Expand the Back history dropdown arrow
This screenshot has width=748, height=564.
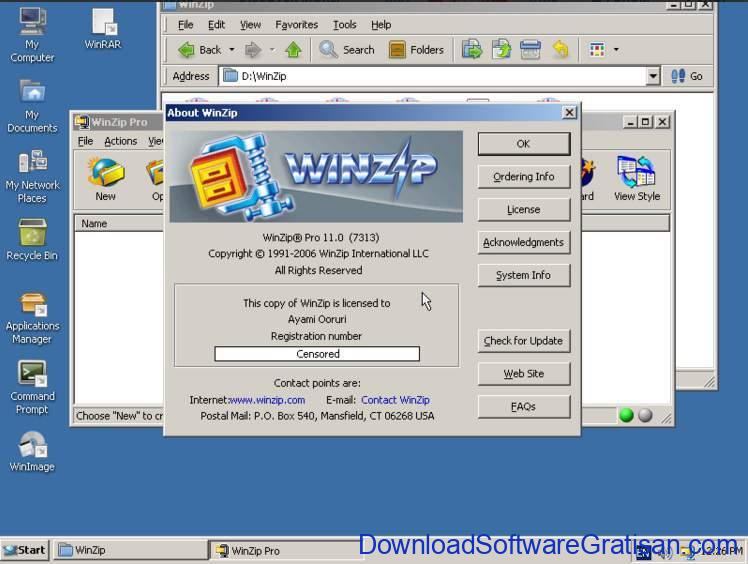(x=232, y=50)
